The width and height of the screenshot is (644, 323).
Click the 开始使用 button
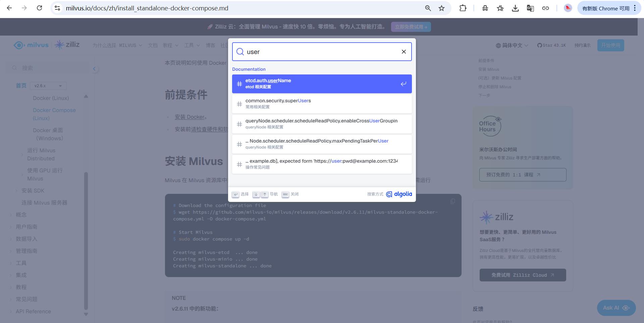pos(610,45)
